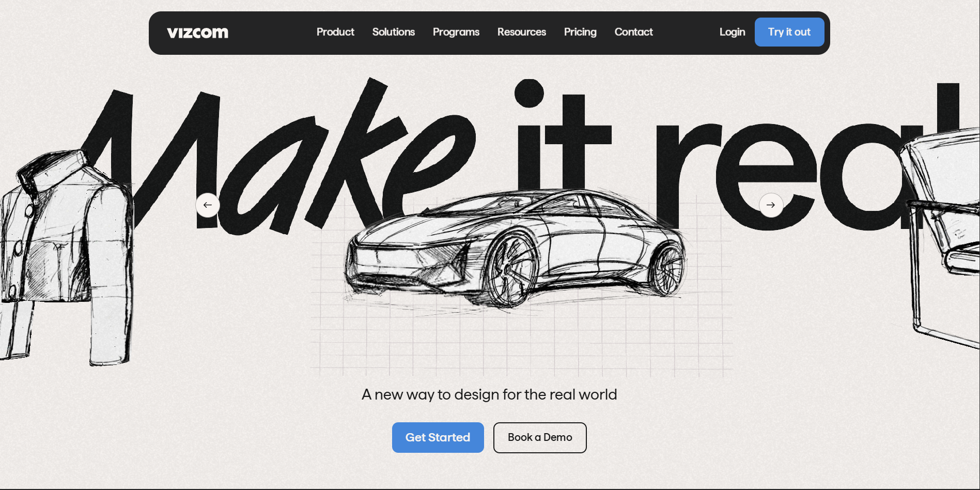Click the tagline about designing for real world
The width and height of the screenshot is (980, 490).
pos(489,394)
